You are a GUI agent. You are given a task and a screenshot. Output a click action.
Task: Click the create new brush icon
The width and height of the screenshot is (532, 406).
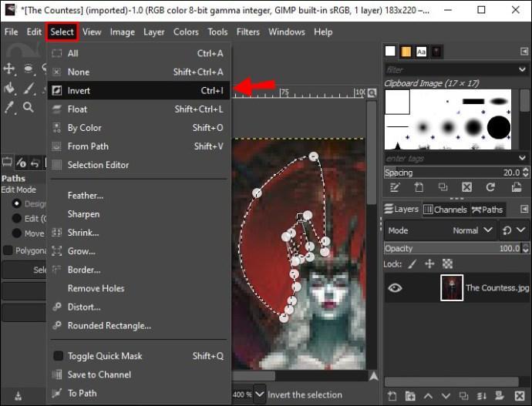click(x=419, y=187)
